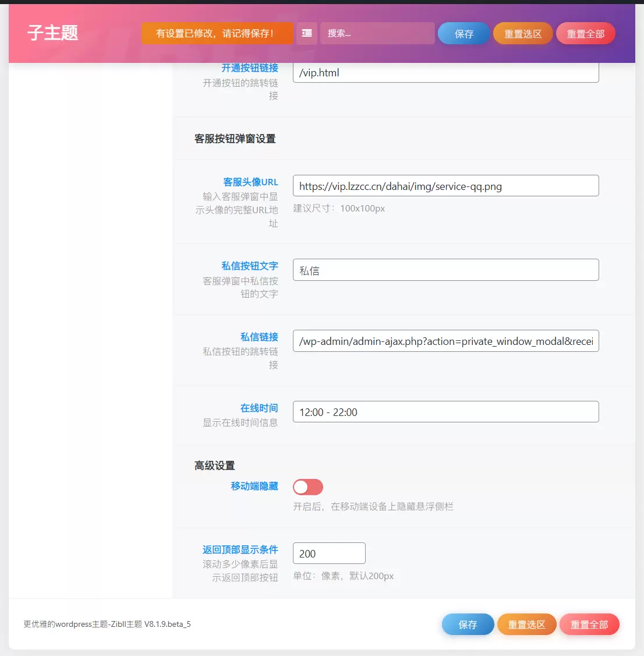Click the 客服头像URL field label
The image size is (644, 656).
(x=250, y=182)
